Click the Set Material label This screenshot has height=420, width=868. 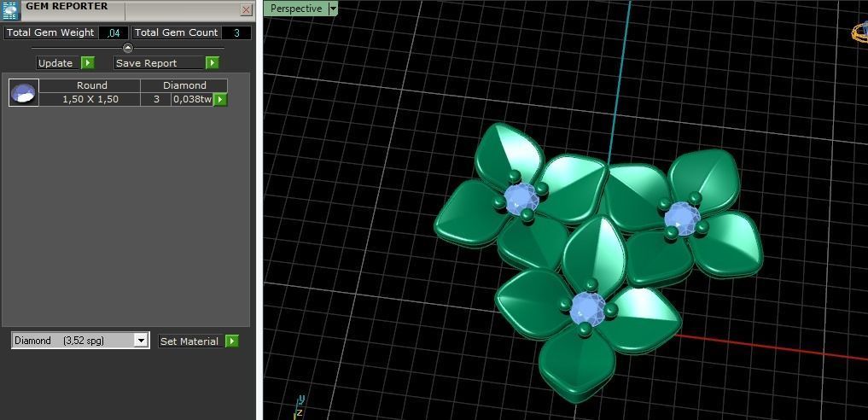point(189,341)
